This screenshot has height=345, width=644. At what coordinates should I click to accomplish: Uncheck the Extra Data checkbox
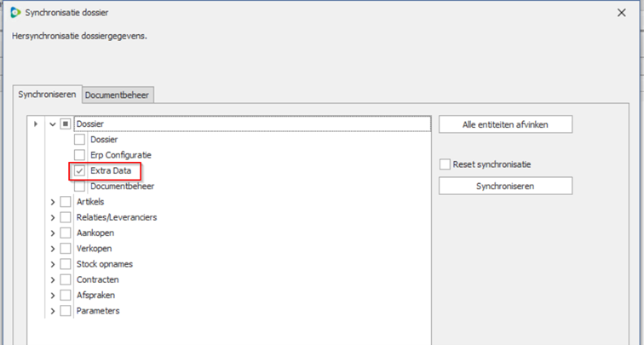80,171
